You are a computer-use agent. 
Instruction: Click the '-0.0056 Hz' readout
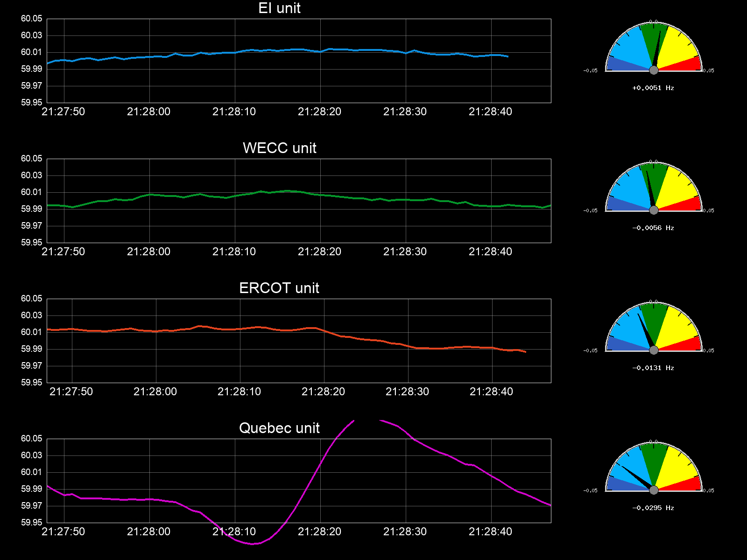point(653,228)
